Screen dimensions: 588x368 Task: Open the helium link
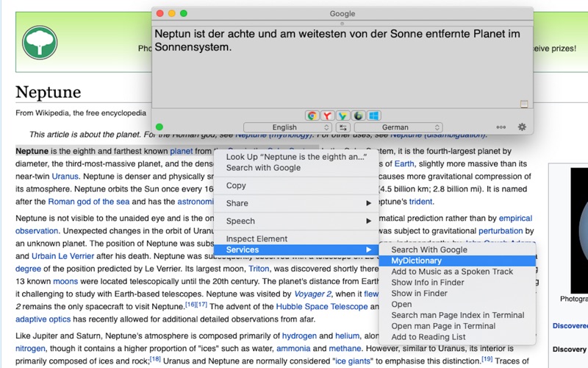point(347,336)
